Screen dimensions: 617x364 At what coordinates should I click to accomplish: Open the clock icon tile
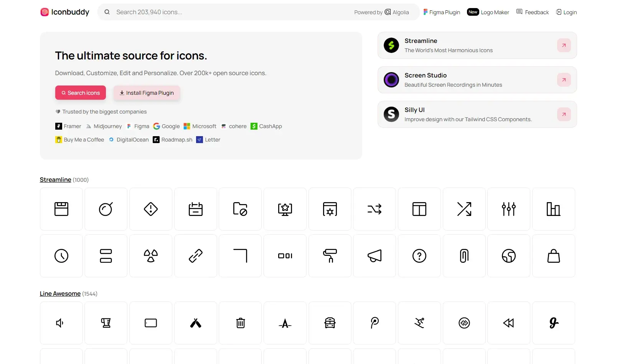coord(61,256)
